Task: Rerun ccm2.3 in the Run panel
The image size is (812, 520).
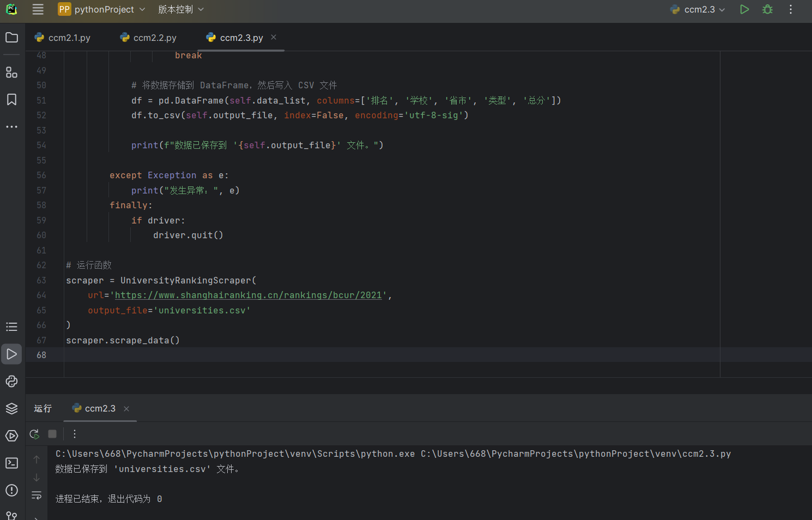Action: tap(34, 434)
